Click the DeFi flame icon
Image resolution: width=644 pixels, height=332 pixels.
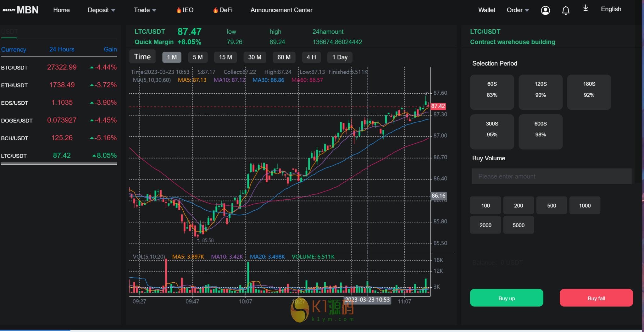pyautogui.click(x=215, y=10)
